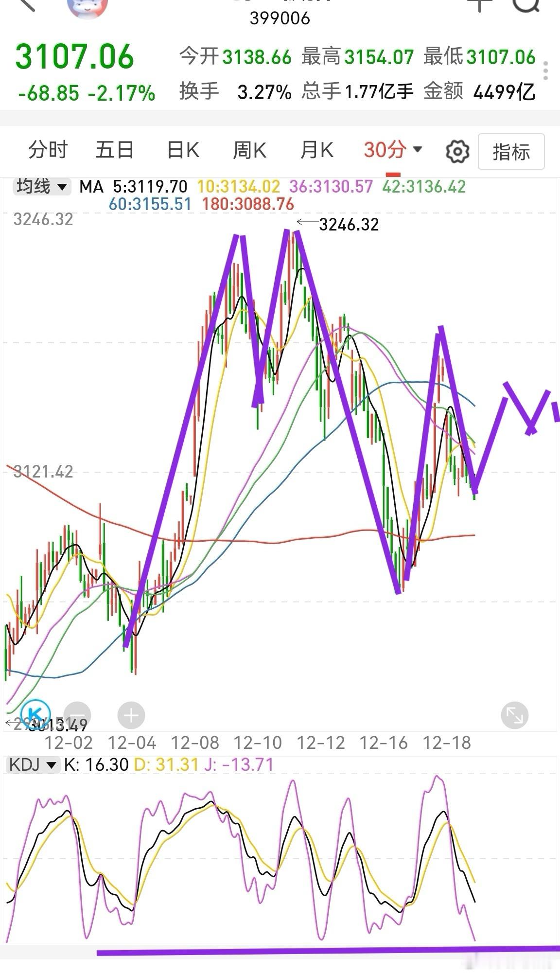Tap the 指标 indicators button
The width and height of the screenshot is (560, 975).
511,152
